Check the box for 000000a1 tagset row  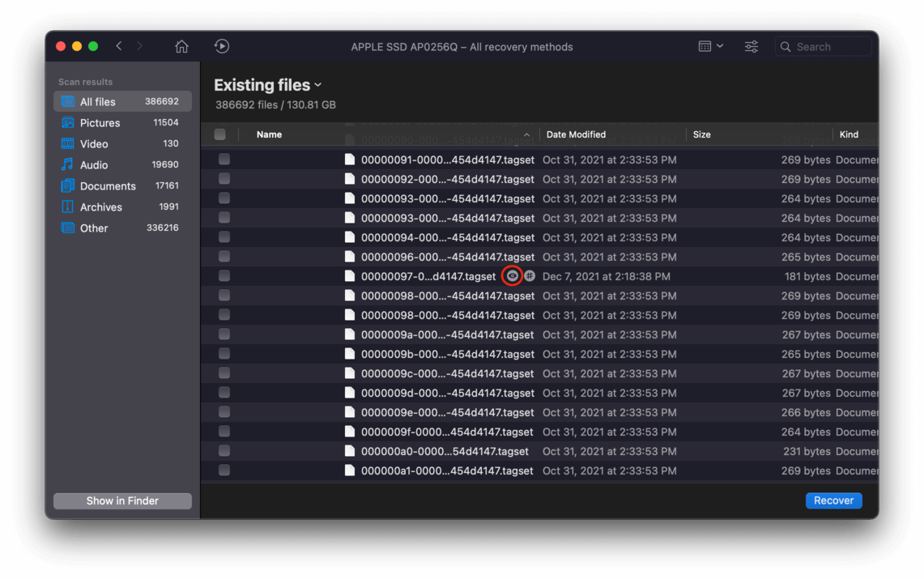(224, 470)
